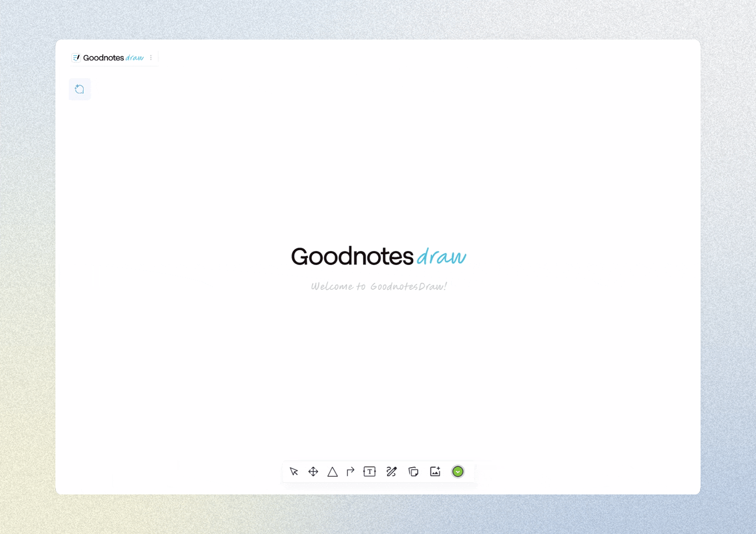Click the small Goodnotes notepad icon
Screen dimensions: 756x534
76,58
